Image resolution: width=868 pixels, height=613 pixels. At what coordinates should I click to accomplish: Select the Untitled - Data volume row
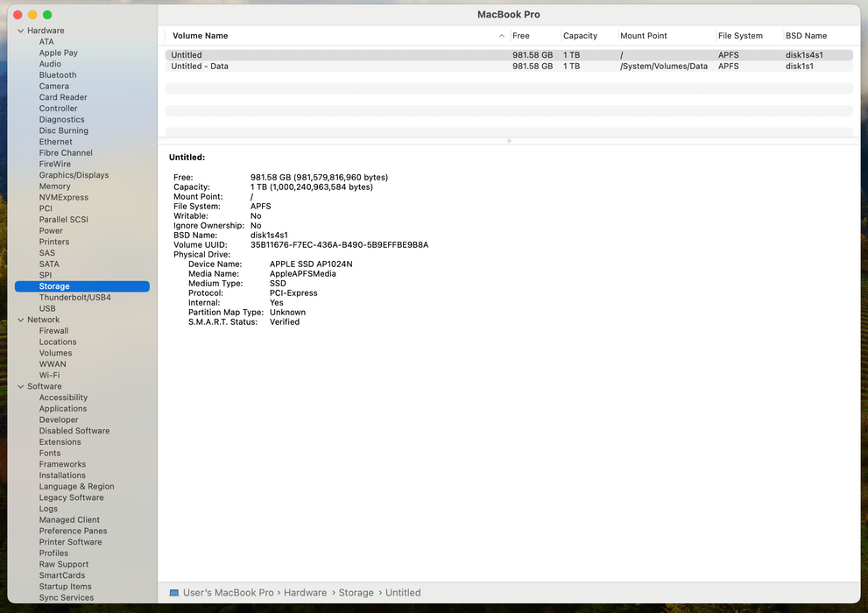point(509,66)
